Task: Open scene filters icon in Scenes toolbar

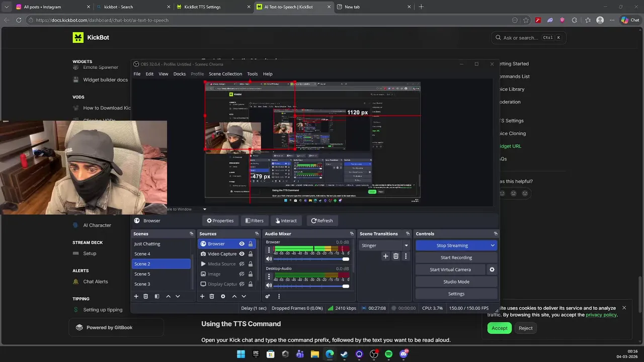Action: [x=156, y=296]
